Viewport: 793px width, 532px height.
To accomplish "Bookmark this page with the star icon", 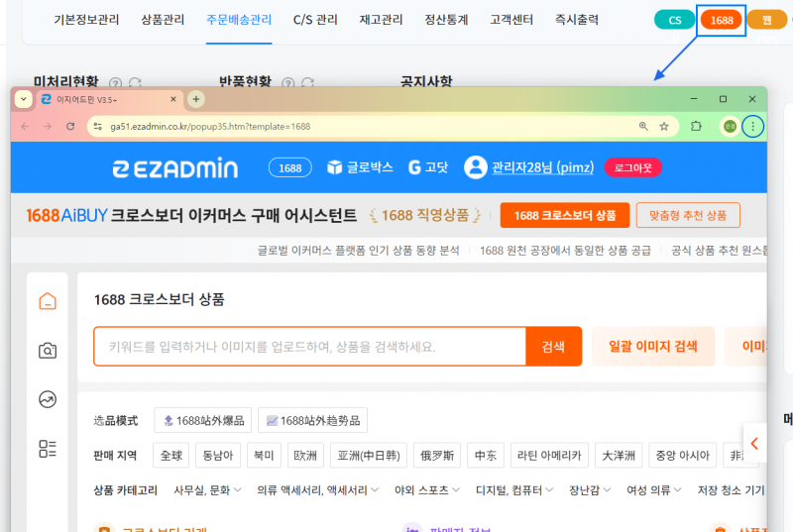I will pyautogui.click(x=664, y=127).
